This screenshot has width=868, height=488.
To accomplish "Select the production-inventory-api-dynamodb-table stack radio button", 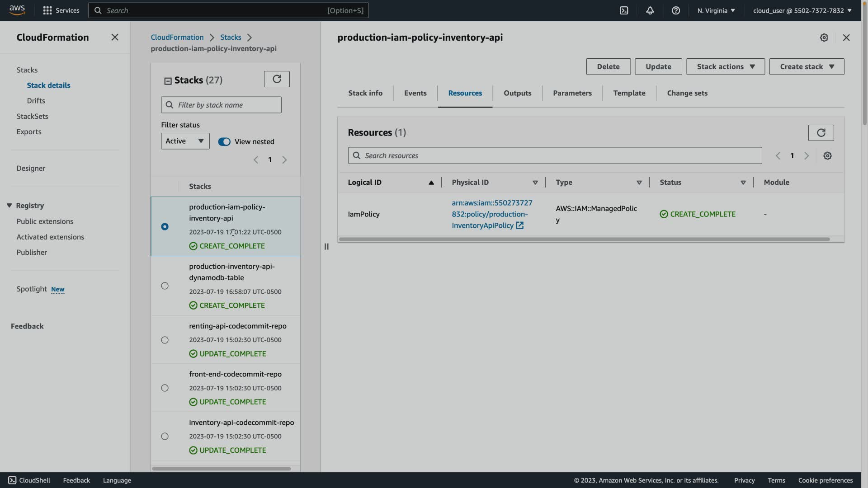I will [165, 286].
